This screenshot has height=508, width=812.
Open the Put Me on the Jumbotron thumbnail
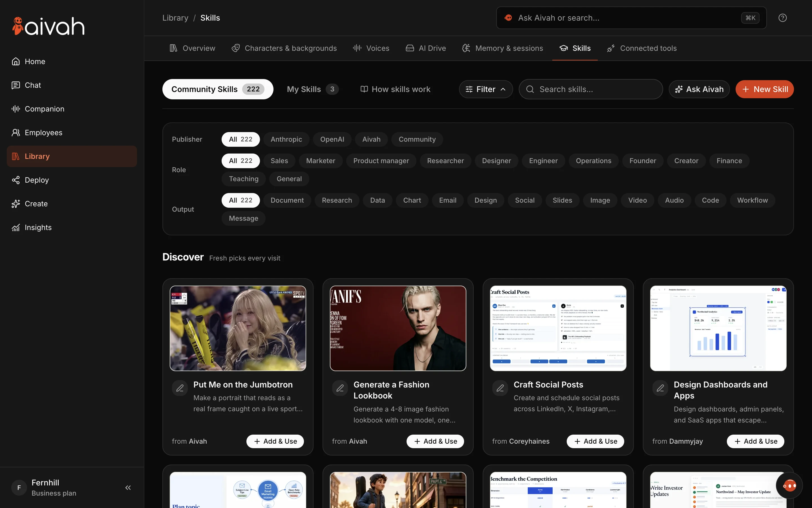[238, 328]
